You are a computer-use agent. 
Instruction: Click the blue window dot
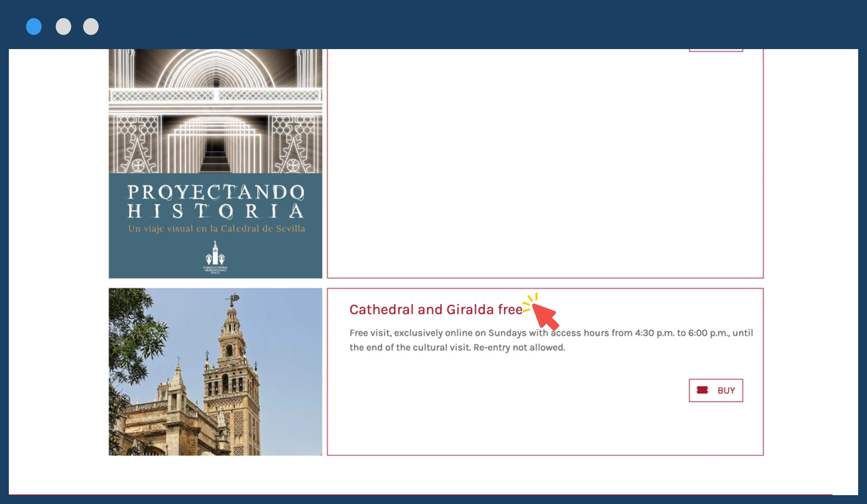click(34, 27)
